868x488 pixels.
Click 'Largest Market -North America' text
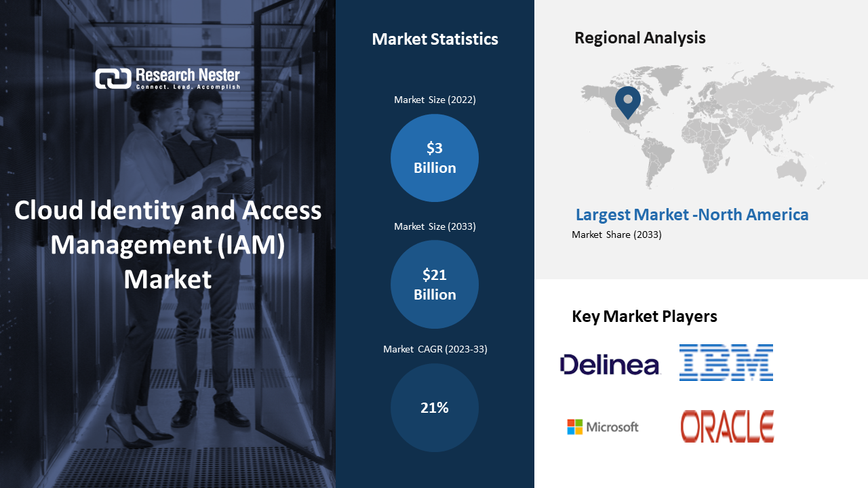tap(692, 215)
